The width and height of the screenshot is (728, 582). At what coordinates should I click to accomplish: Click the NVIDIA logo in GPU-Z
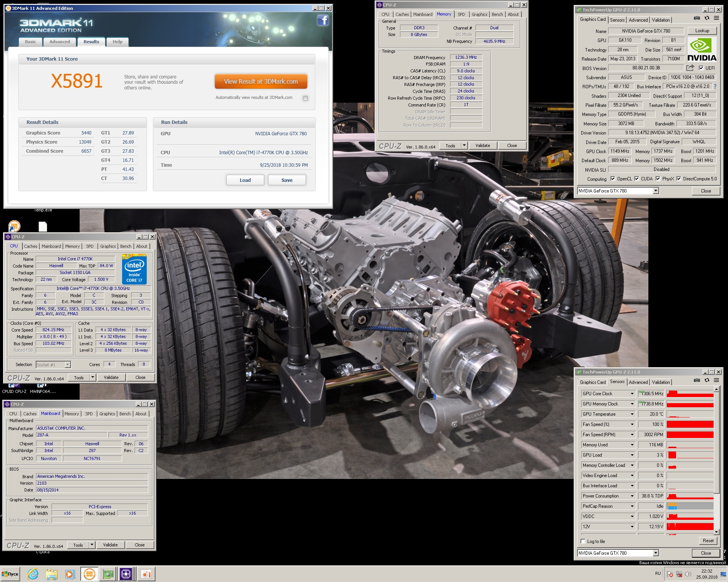pyautogui.click(x=702, y=49)
